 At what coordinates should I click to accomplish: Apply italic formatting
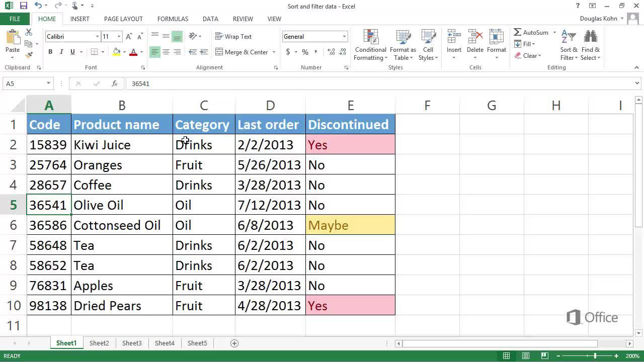click(61, 52)
